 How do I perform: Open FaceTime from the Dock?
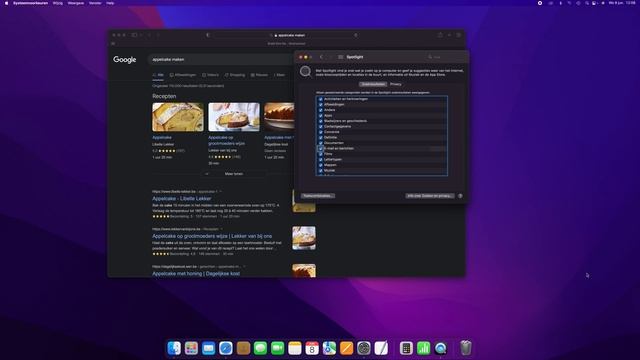click(278, 348)
